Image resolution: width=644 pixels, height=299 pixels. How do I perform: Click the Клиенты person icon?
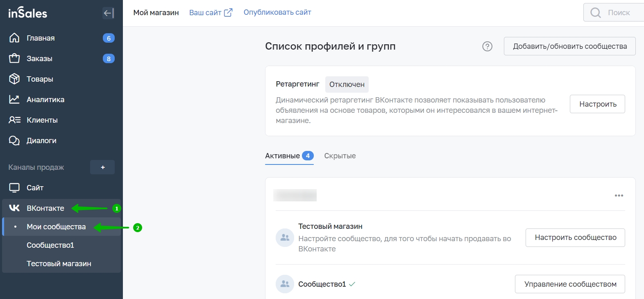(14, 120)
